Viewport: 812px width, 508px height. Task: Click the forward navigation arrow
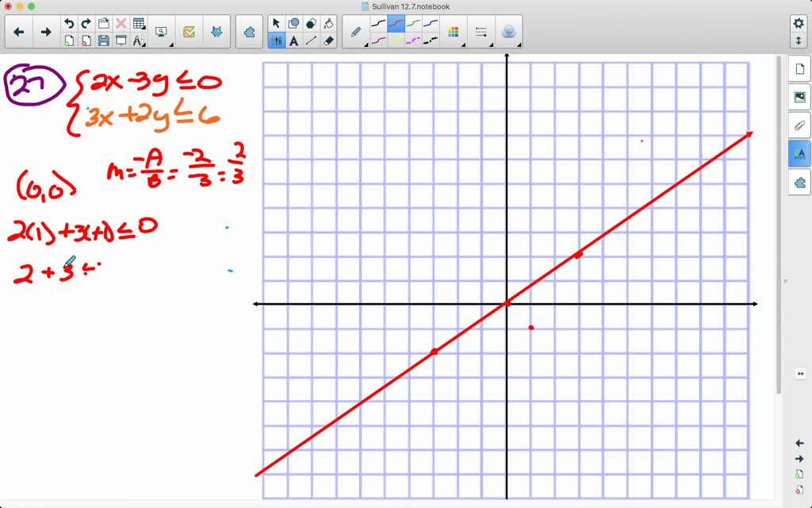click(45, 32)
